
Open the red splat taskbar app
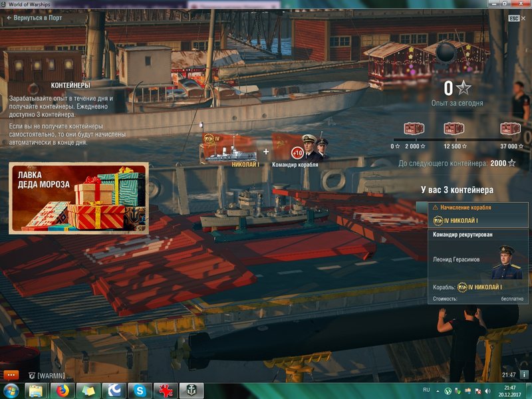[x=166, y=391]
